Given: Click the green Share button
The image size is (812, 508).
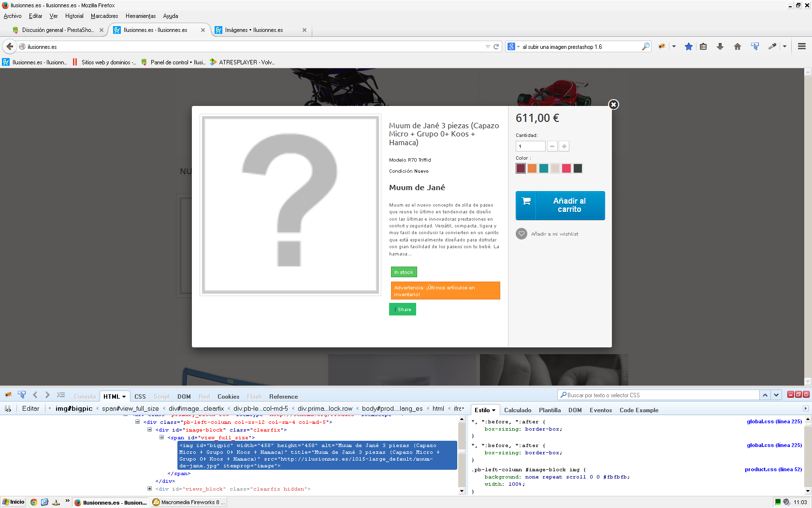Looking at the screenshot, I should (403, 309).
